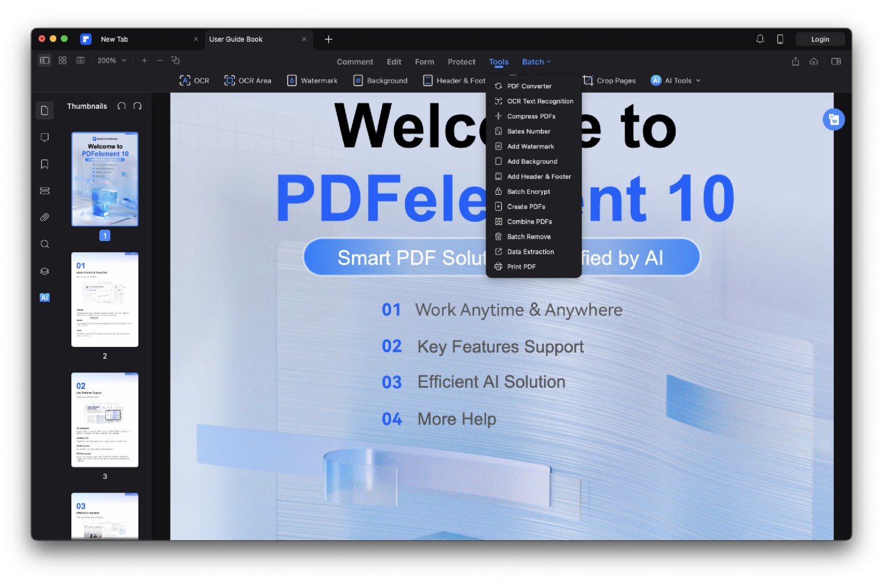Viewport: 883px width, 588px height.
Task: Open the Protect tab
Action: click(461, 62)
